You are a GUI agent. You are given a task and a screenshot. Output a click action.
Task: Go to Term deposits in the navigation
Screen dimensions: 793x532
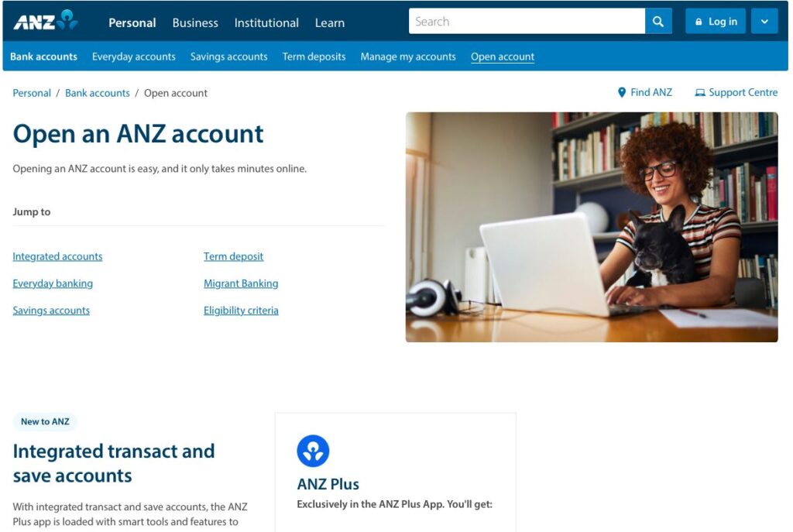coord(314,57)
